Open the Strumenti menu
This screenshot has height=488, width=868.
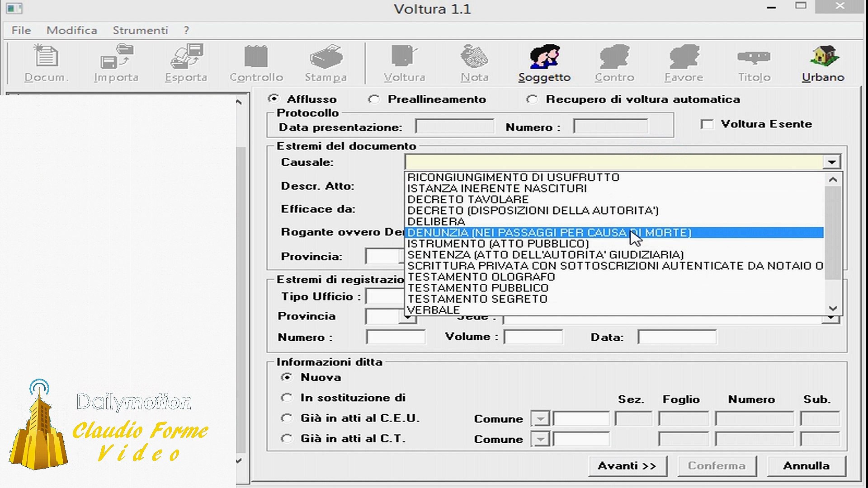pyautogui.click(x=140, y=30)
